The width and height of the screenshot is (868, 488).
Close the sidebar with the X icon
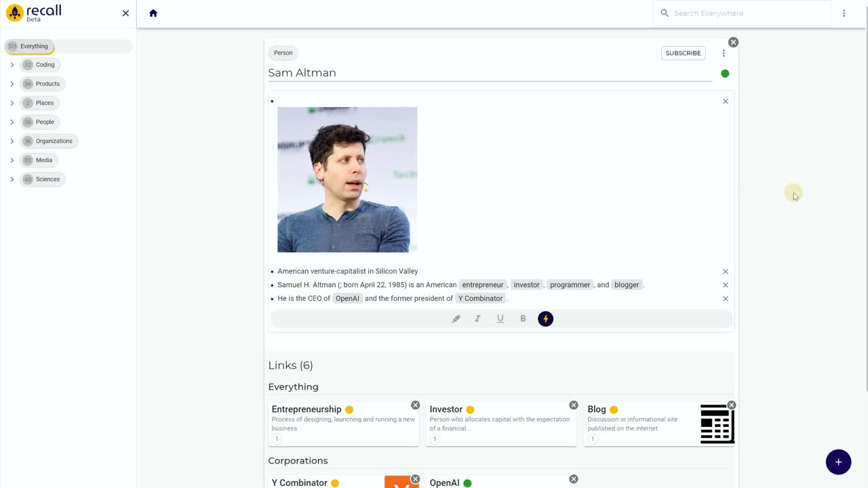tap(125, 13)
